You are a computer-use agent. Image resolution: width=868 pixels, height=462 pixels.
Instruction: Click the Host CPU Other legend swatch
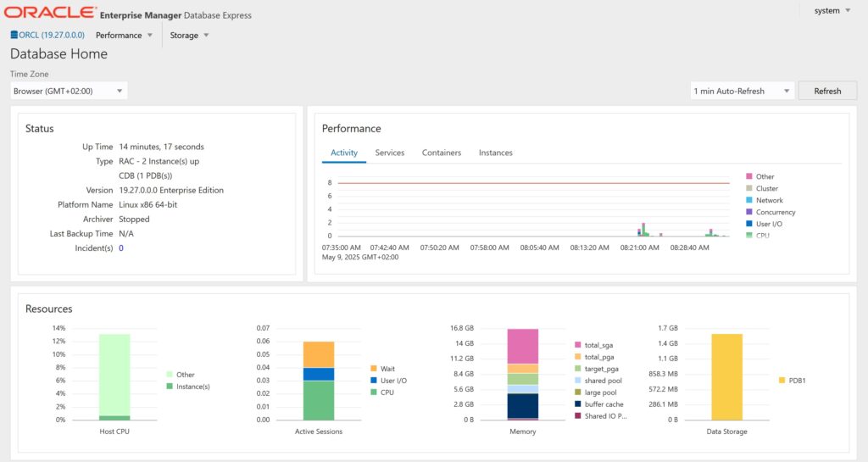pyautogui.click(x=170, y=375)
